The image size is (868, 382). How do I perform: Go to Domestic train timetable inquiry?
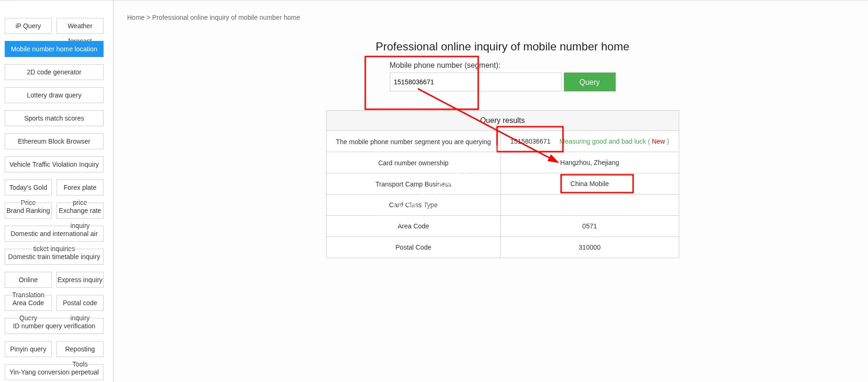tap(54, 257)
